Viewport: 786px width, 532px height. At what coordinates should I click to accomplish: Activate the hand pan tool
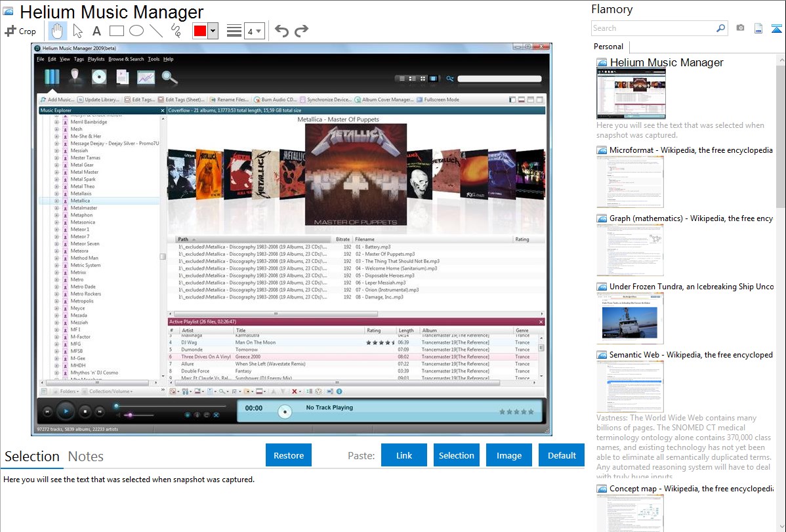click(57, 30)
